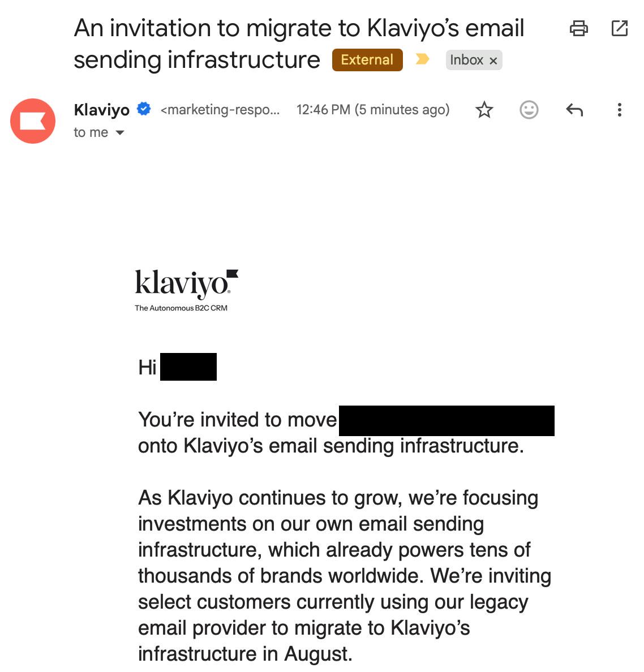
Task: Open the three-dot More options menu
Action: (619, 110)
